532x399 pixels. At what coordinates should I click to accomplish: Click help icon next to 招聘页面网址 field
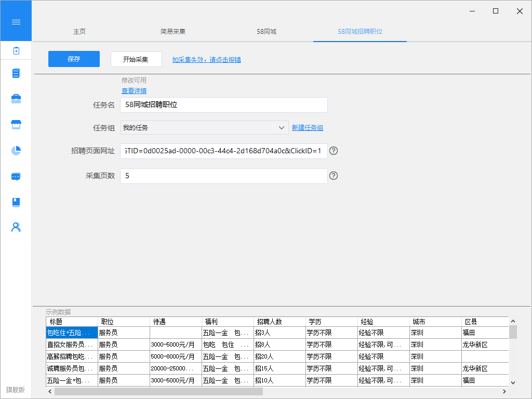click(334, 151)
